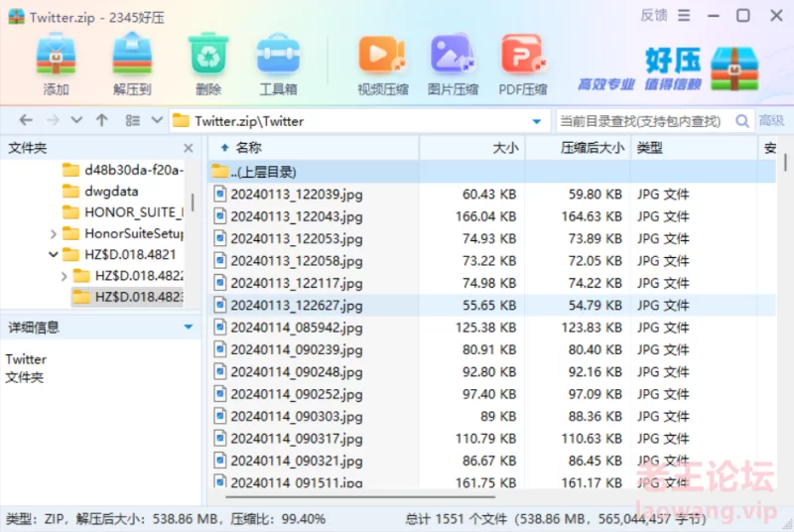794x532 pixels.
Task: Go forward with the right arrow
Action: (53, 120)
